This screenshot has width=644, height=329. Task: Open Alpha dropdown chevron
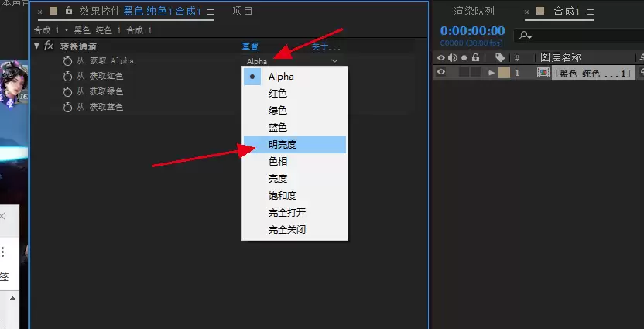click(334, 61)
